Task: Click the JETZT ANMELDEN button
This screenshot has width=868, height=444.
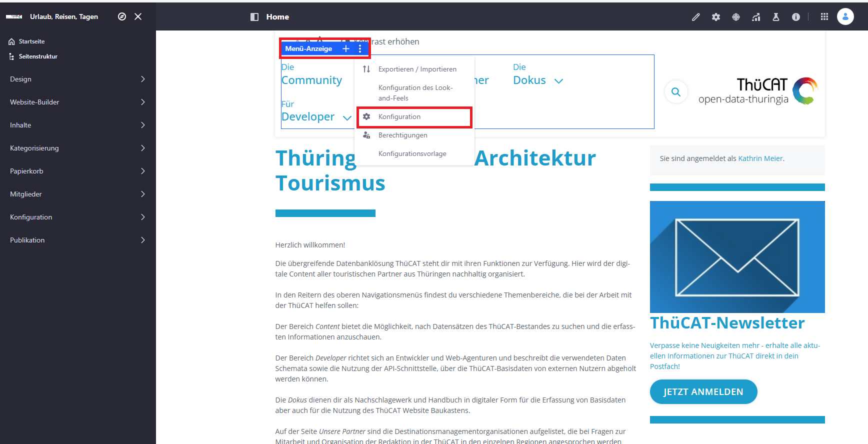Action: click(x=703, y=392)
